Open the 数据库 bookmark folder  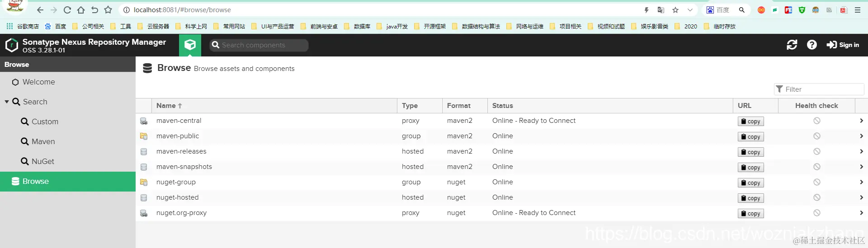[357, 27]
